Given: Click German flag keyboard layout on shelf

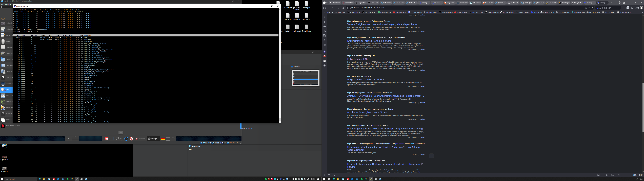Looking at the screenshot, I should coord(163,139).
